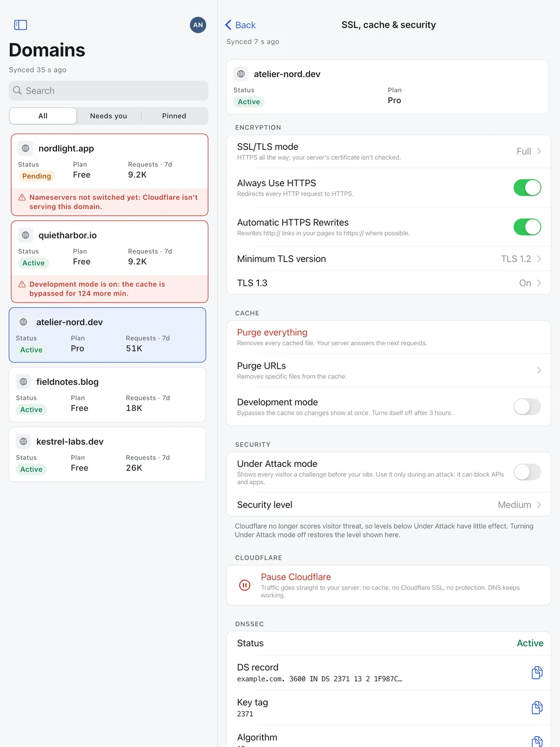
Task: Click the Active badge in the detail header
Action: coord(249,102)
